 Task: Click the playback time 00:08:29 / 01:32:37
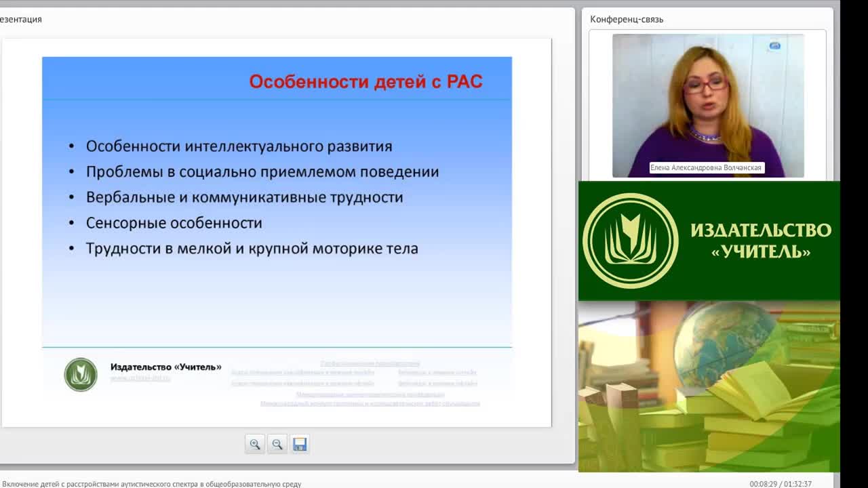(x=781, y=484)
